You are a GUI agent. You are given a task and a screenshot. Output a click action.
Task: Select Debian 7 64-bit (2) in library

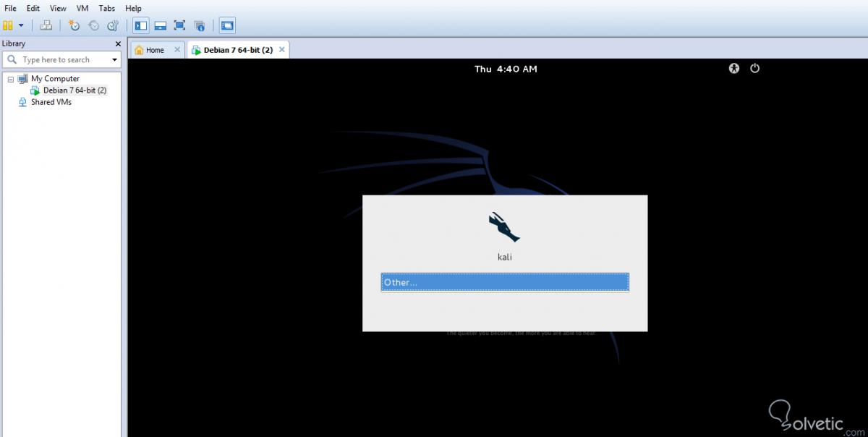pyautogui.click(x=75, y=90)
